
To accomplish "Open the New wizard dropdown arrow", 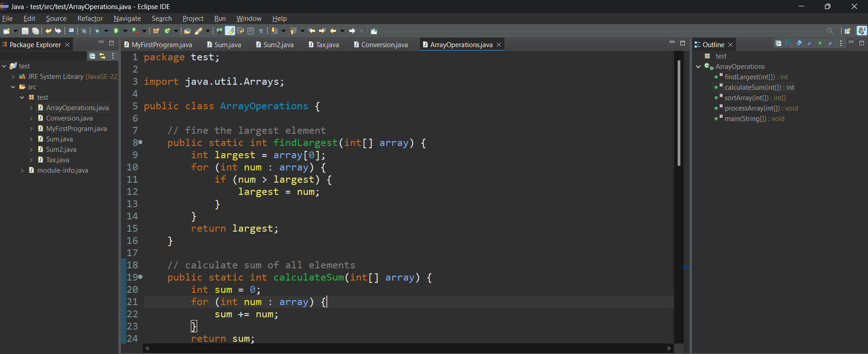I will pyautogui.click(x=15, y=31).
